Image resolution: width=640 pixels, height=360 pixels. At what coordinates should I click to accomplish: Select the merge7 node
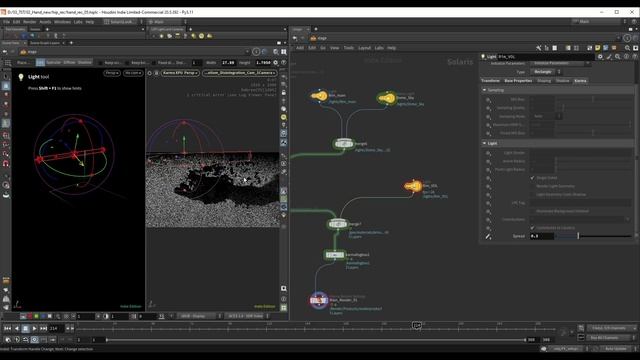click(x=338, y=224)
